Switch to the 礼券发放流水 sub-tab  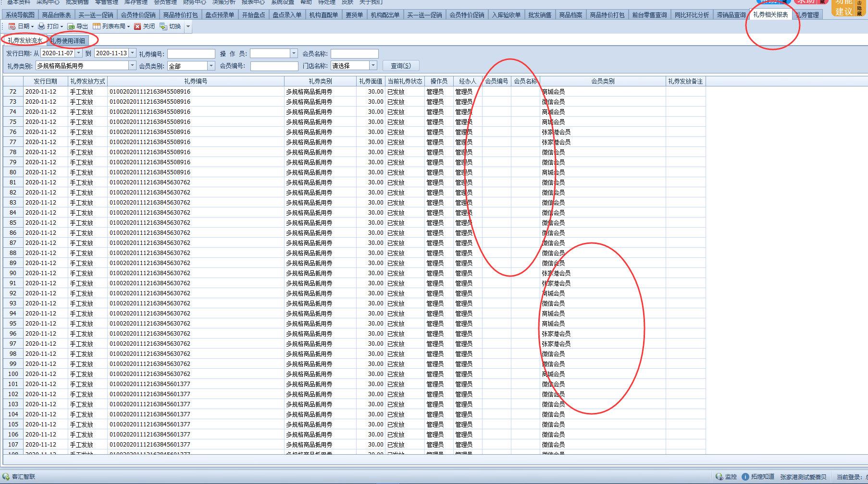point(25,40)
